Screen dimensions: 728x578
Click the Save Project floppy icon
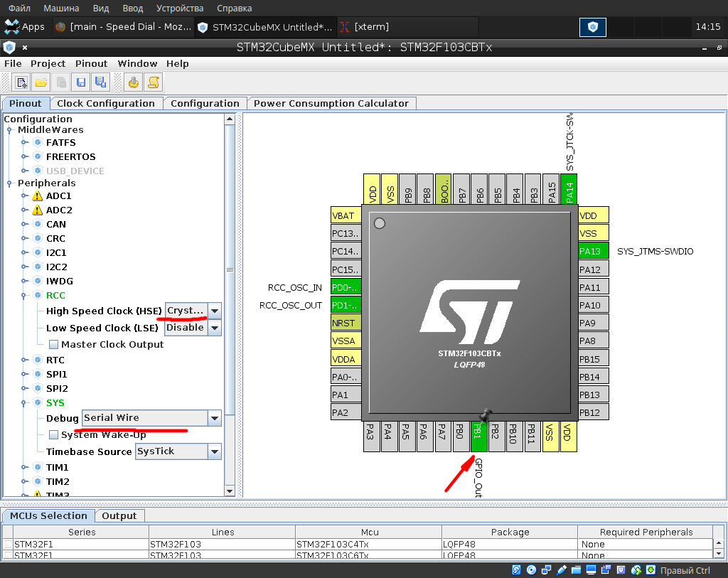point(81,82)
